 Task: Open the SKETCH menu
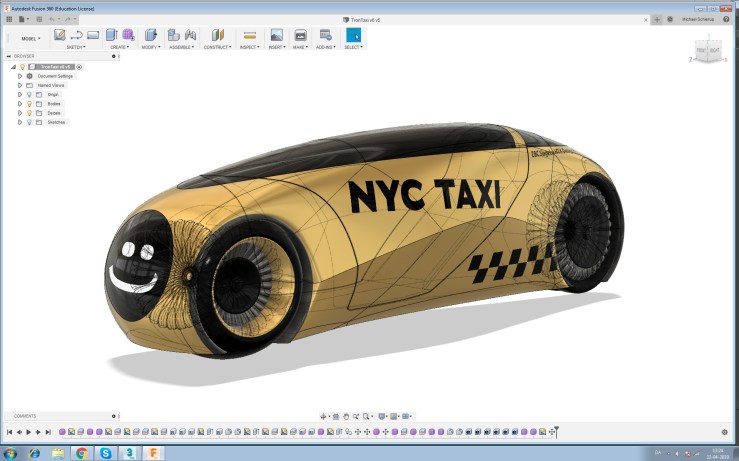pos(75,47)
